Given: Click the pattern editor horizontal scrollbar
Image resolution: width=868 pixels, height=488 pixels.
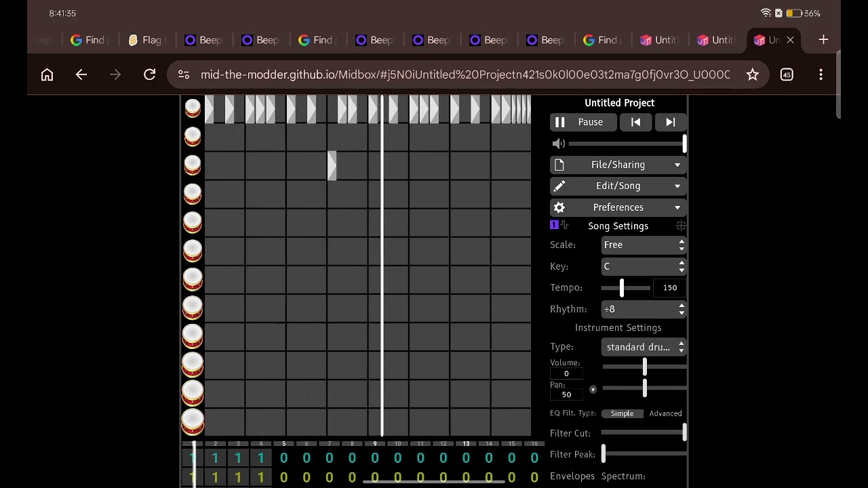Looking at the screenshot, I should pyautogui.click(x=434, y=481).
